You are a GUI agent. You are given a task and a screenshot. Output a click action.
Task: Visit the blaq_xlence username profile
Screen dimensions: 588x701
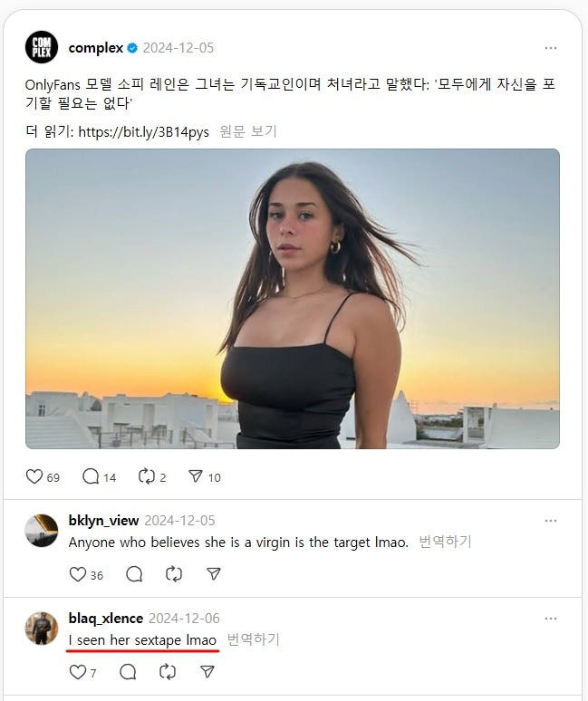tap(106, 619)
